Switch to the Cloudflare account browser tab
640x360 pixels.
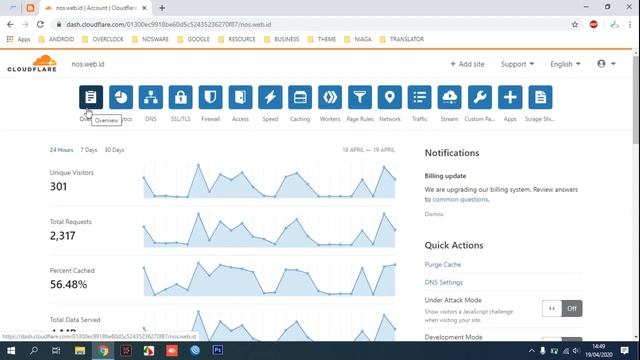[x=96, y=8]
